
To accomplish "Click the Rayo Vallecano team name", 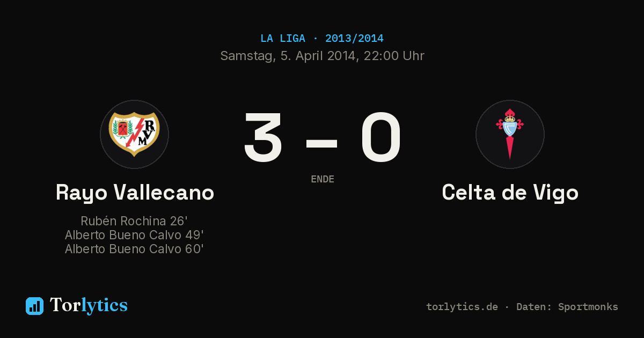I will click(x=135, y=193).
